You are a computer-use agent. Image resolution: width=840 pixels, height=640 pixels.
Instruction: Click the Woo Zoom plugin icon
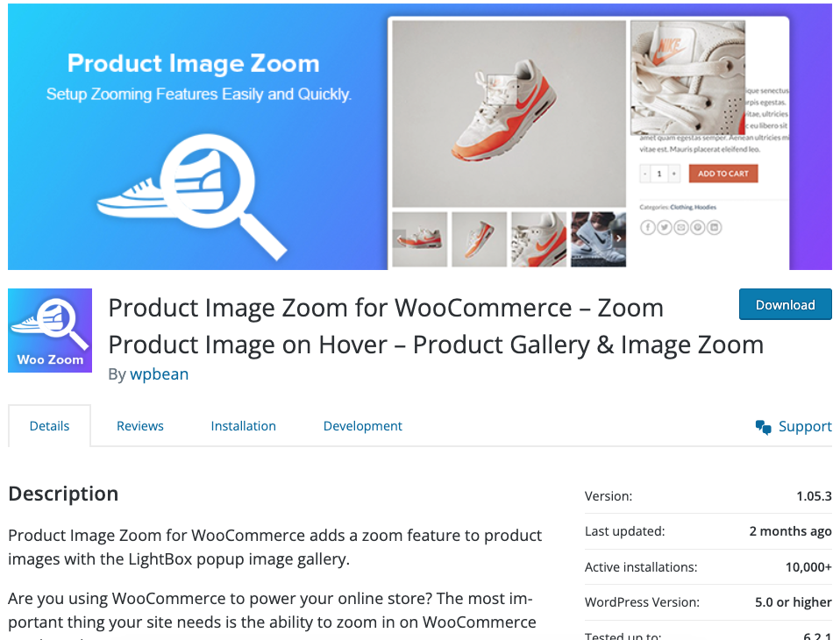(50, 331)
